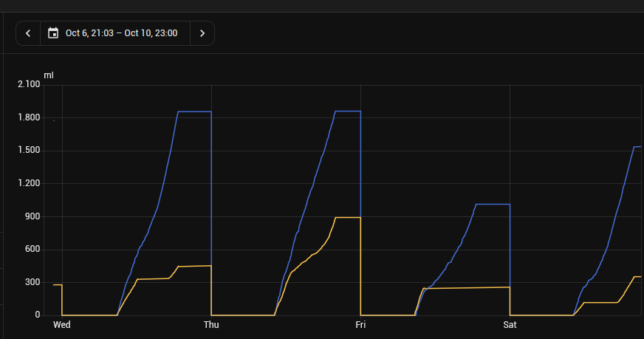The width and height of the screenshot is (644, 339).
Task: Click the yellow line's Thursday peak near 900
Action: (x=349, y=217)
